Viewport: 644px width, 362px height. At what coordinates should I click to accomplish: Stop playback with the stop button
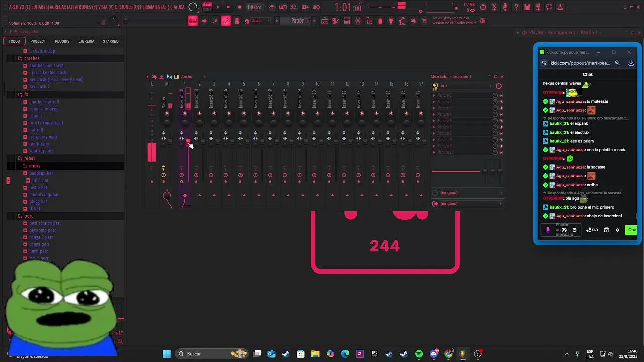coord(228,7)
